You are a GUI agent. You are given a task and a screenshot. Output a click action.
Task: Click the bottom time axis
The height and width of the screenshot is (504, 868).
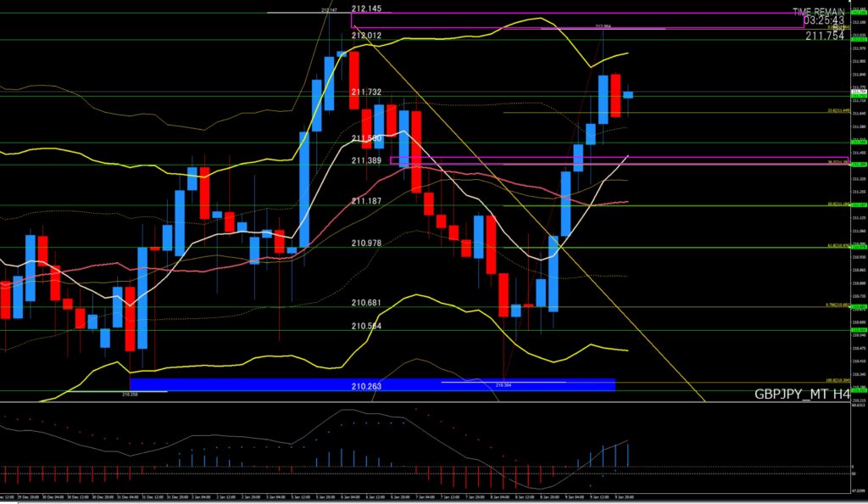pyautogui.click(x=339, y=496)
